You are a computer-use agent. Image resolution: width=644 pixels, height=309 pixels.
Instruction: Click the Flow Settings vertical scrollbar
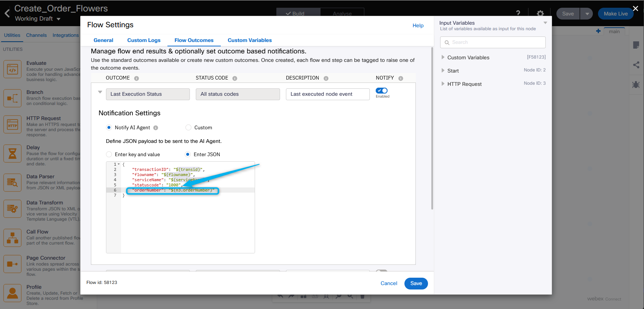(x=432, y=129)
